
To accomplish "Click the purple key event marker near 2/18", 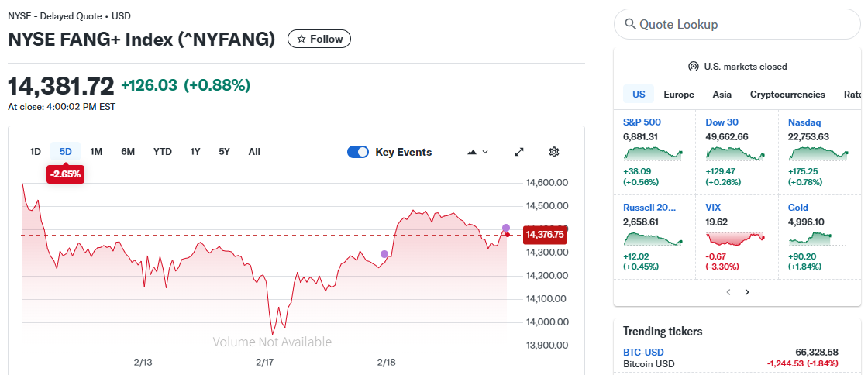I will (x=384, y=254).
